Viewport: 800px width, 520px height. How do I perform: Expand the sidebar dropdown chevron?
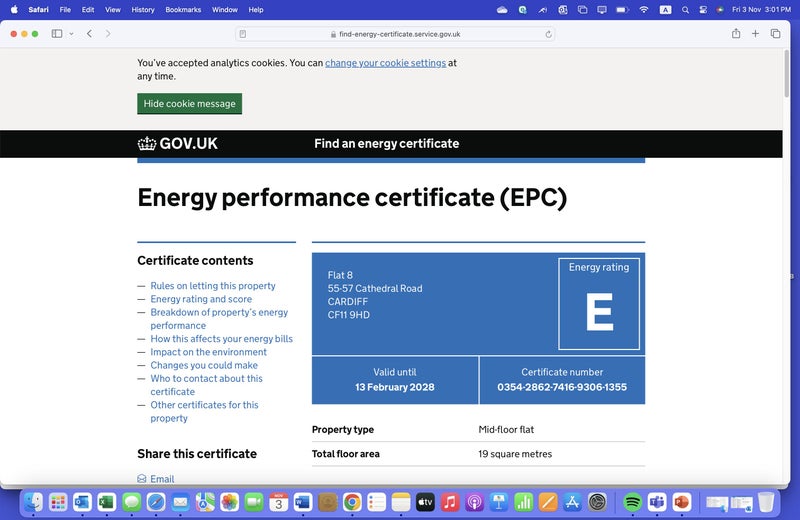(x=70, y=33)
